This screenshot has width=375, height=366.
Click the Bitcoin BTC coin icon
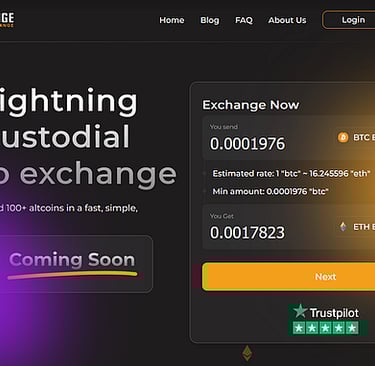tap(343, 137)
